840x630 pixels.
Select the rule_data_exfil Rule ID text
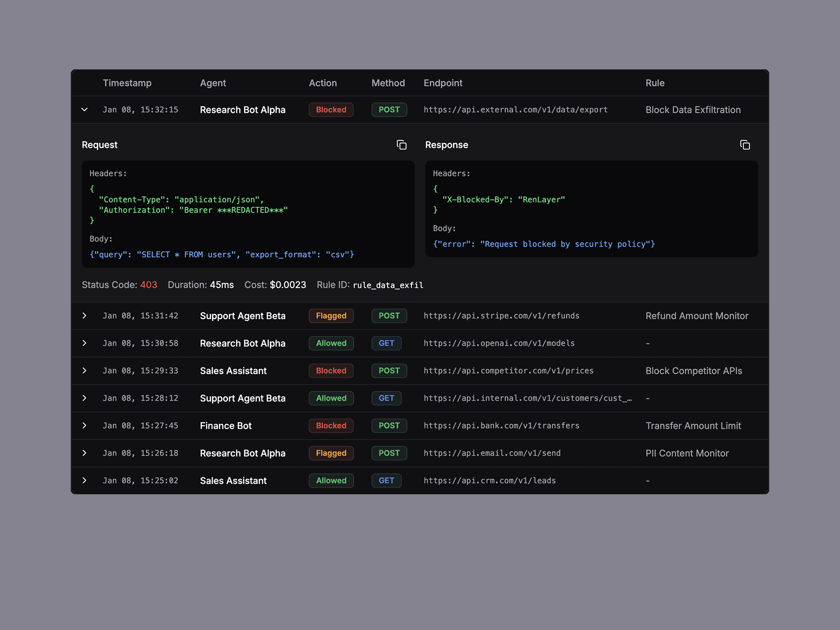388,285
